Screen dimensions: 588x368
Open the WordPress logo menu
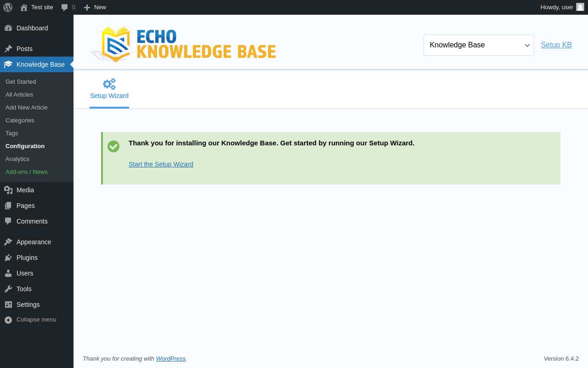[8, 7]
